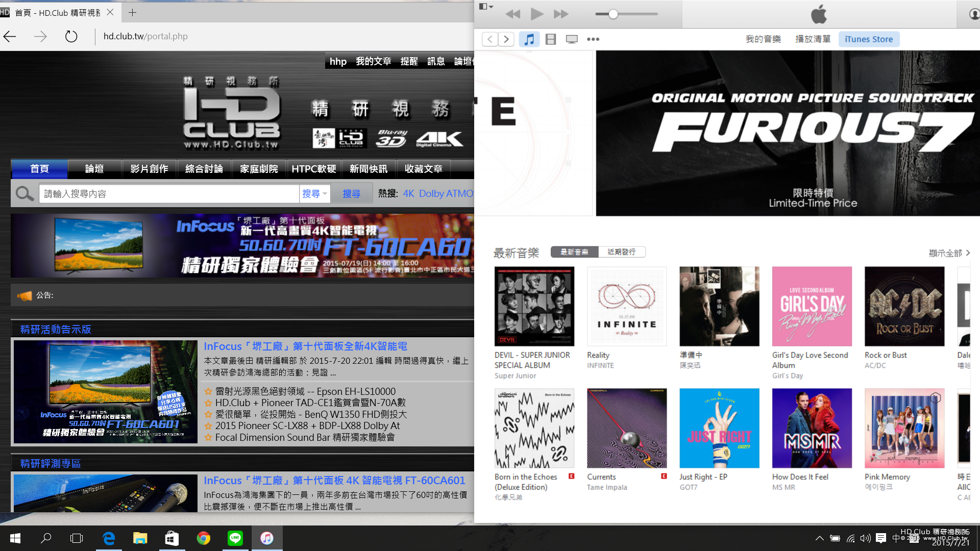The height and width of the screenshot is (551, 980).
Task: Go back in iTunes Store navigation
Action: point(489,39)
